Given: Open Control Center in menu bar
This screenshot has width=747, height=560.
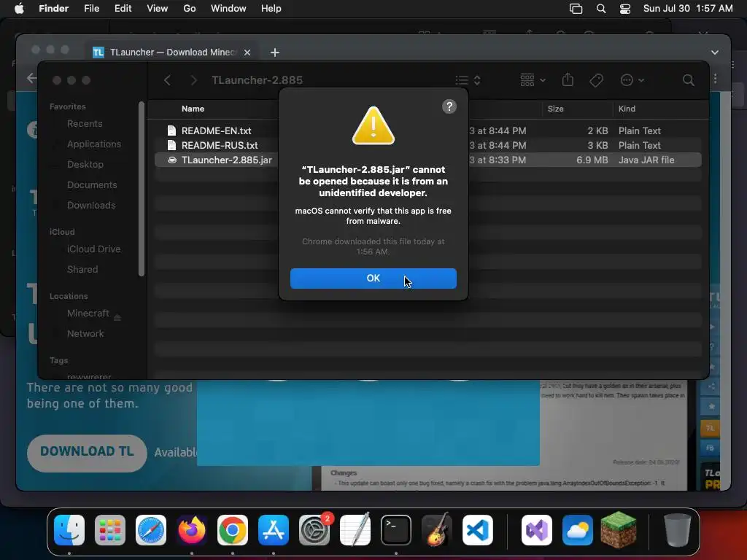Looking at the screenshot, I should [x=625, y=9].
